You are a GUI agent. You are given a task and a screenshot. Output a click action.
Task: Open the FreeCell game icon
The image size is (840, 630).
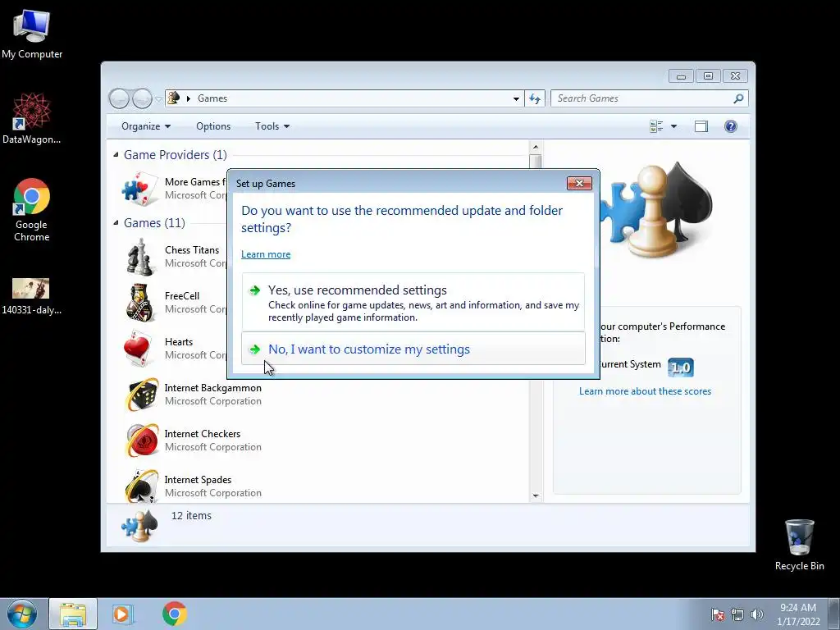point(139,304)
